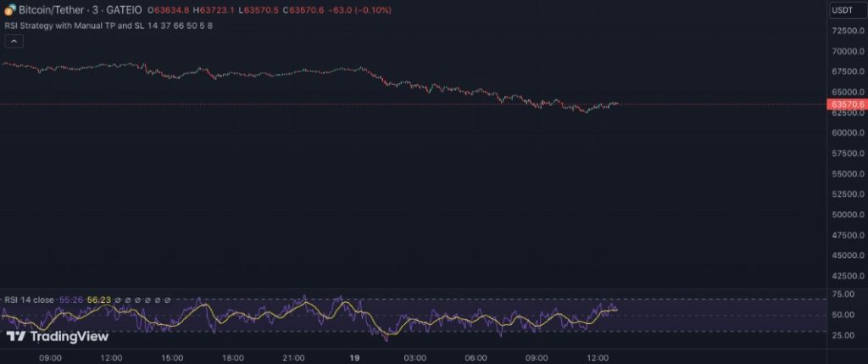
Task: Click the 67500.0 price axis label
Action: point(848,71)
